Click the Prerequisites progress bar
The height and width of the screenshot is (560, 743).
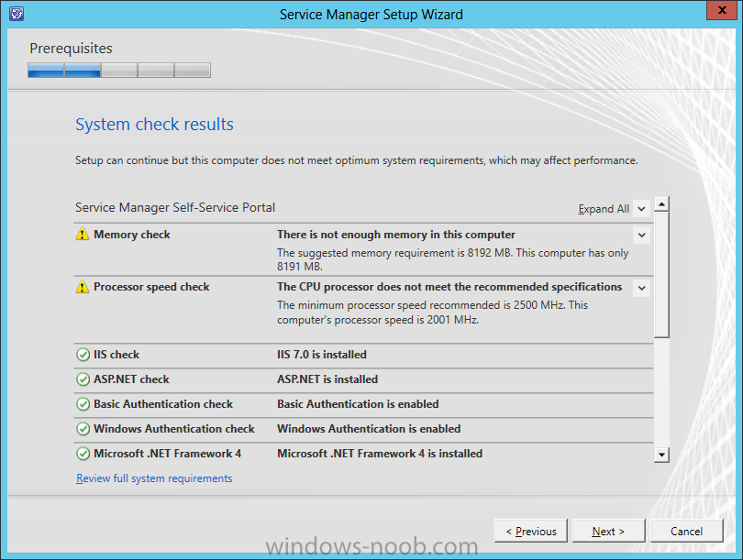point(119,71)
